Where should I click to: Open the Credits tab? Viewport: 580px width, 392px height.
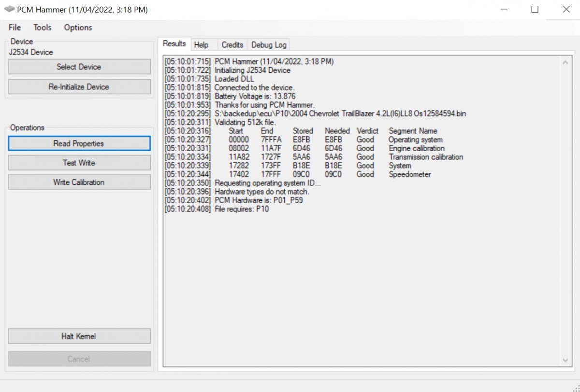coord(232,45)
